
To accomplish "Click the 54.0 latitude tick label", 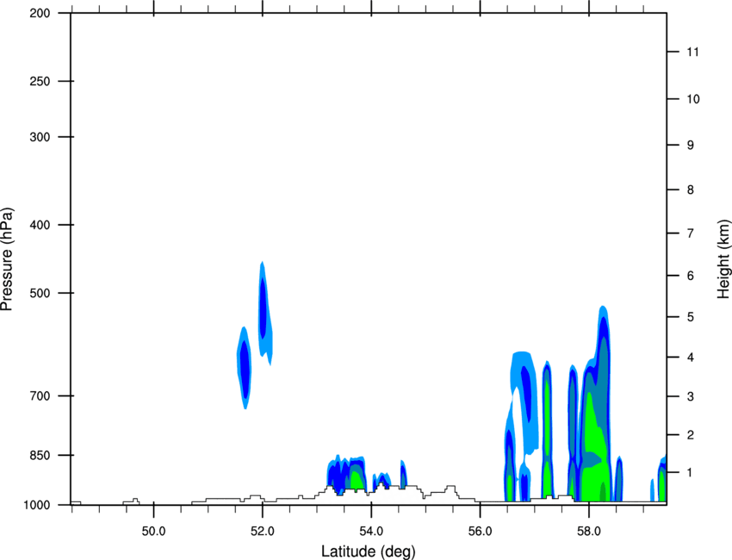I will pos(372,532).
